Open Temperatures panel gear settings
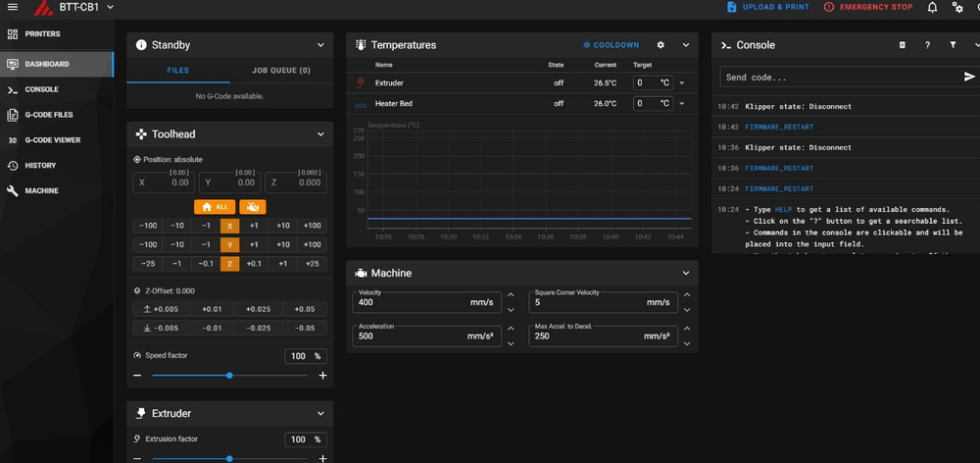Screen dimensions: 980x463 click(x=661, y=45)
